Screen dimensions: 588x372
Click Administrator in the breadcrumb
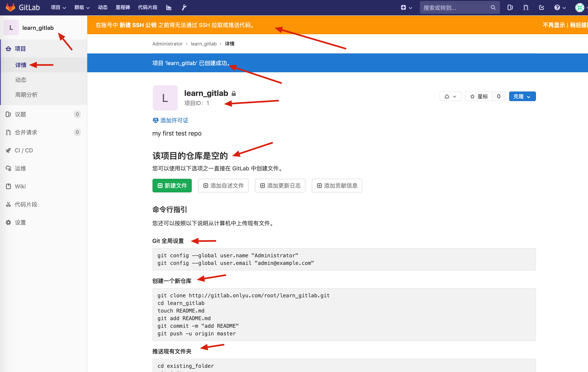(x=167, y=44)
